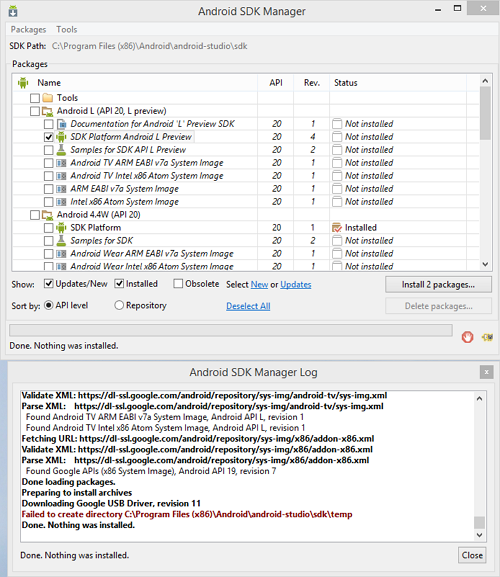Click the Android TV ARM EABI v7a system image icon

click(x=61, y=163)
